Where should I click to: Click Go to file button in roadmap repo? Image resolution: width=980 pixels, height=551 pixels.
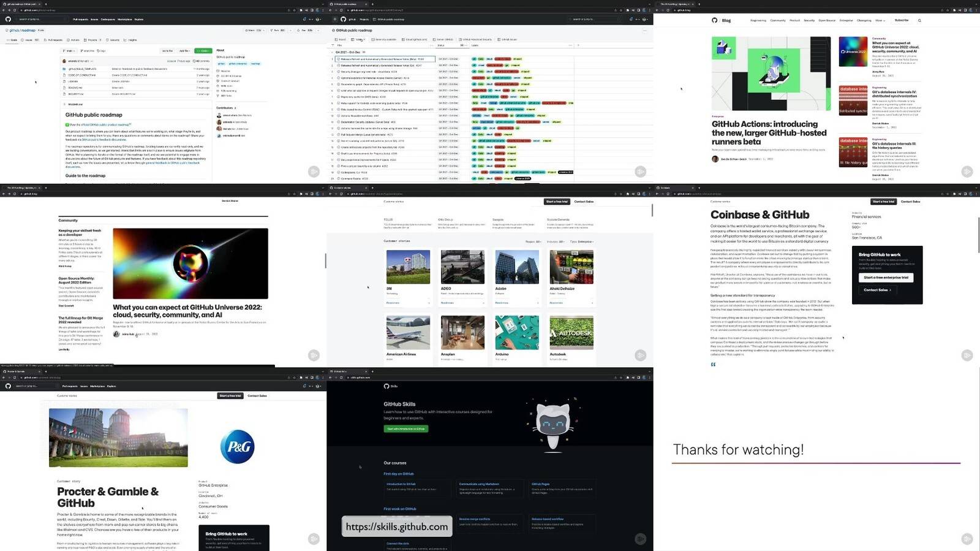click(167, 51)
